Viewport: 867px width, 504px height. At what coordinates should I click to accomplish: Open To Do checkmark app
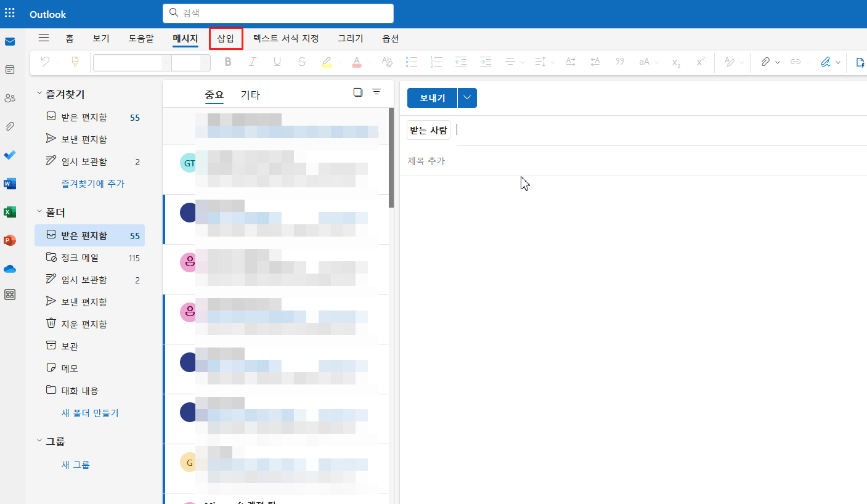tap(10, 155)
